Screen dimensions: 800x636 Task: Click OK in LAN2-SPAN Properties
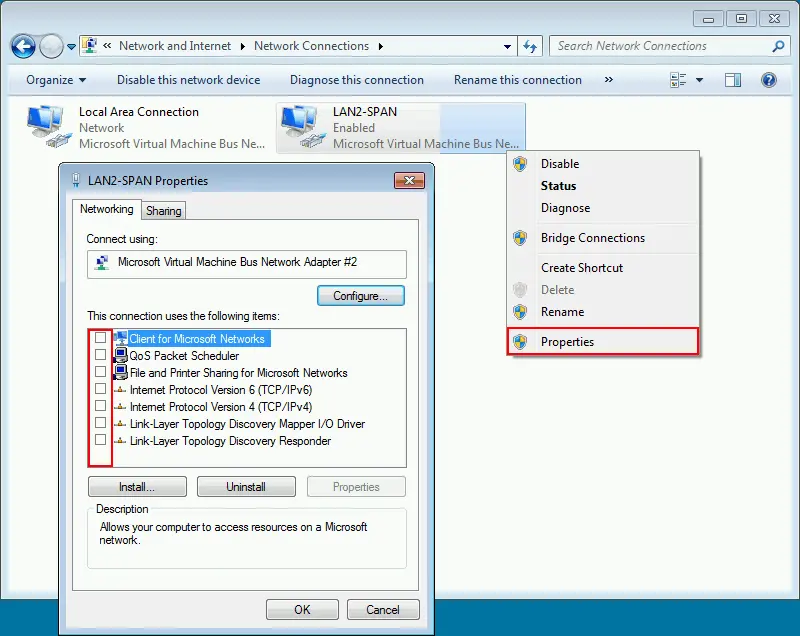pyautogui.click(x=302, y=609)
